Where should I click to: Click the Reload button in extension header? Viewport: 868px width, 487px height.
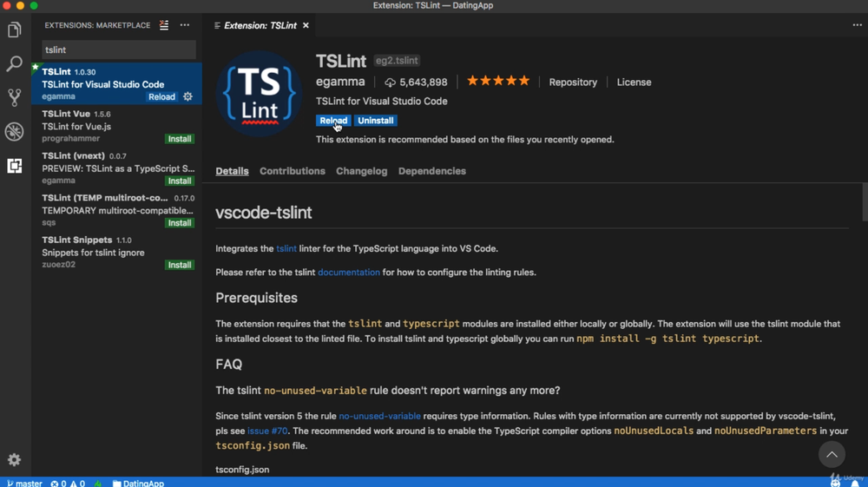point(333,120)
